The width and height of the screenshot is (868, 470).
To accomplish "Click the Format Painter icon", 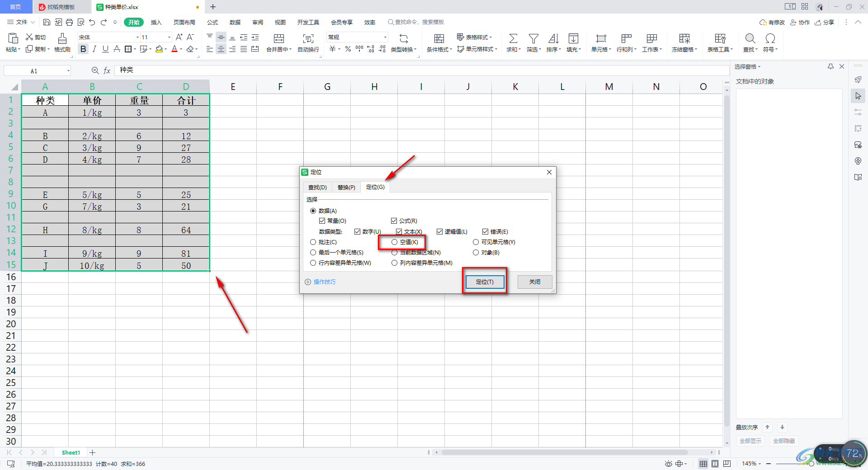I will click(62, 38).
